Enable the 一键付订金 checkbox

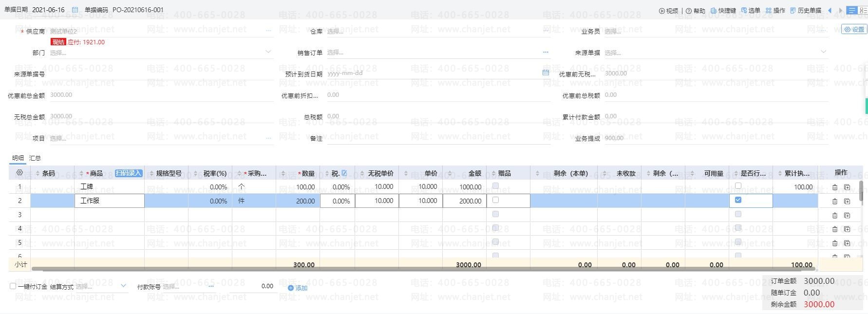tap(13, 286)
